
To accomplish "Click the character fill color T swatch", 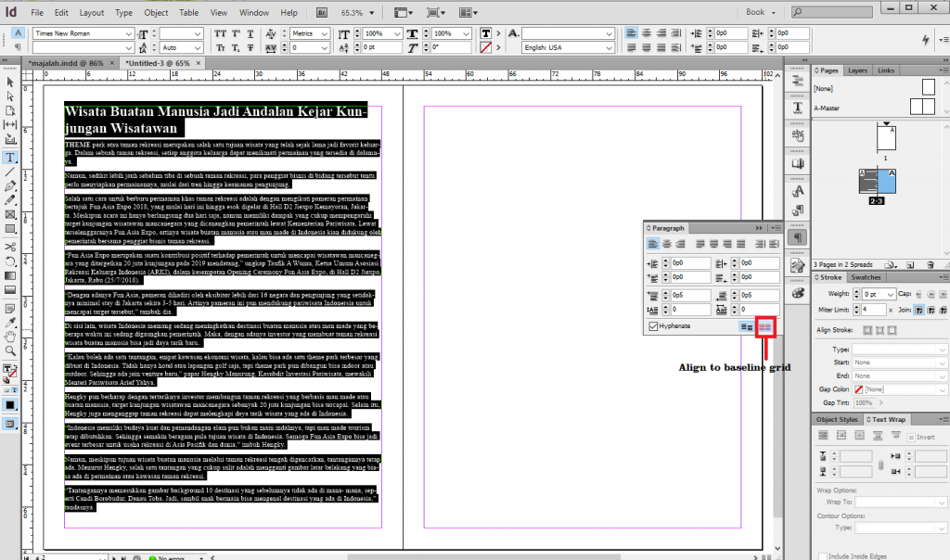I will tap(486, 33).
